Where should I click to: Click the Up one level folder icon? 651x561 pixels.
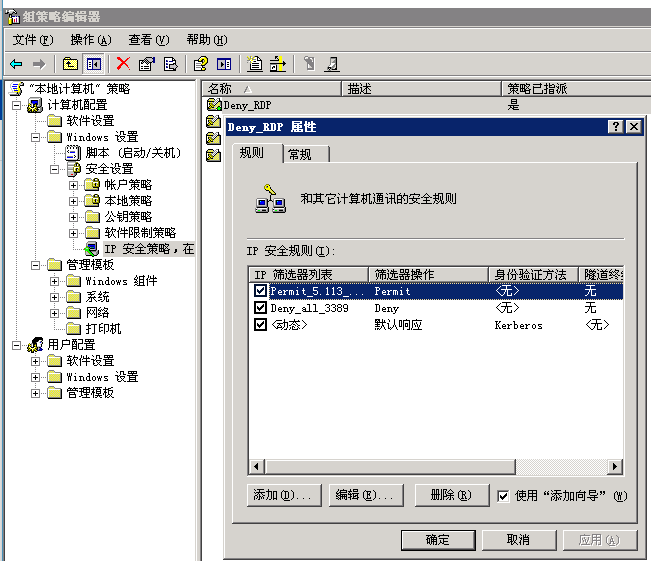point(70,64)
